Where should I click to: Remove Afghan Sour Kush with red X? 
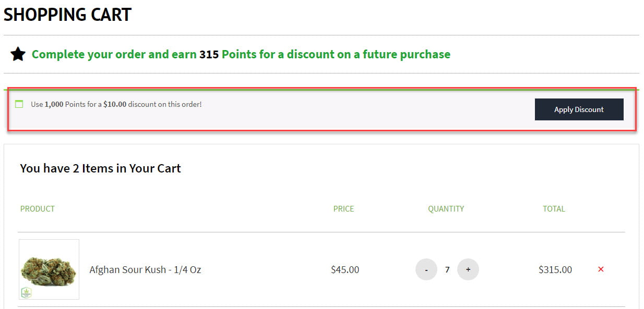click(601, 269)
